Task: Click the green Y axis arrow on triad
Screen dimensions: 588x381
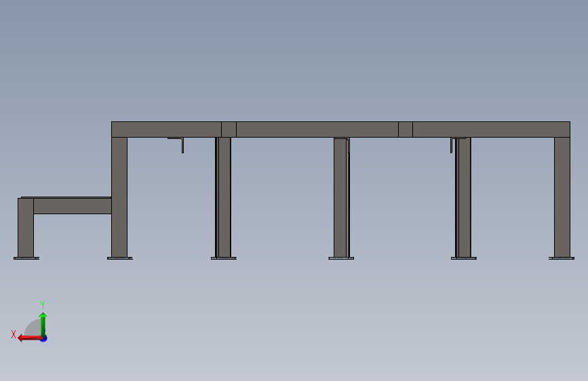Action: (x=43, y=324)
